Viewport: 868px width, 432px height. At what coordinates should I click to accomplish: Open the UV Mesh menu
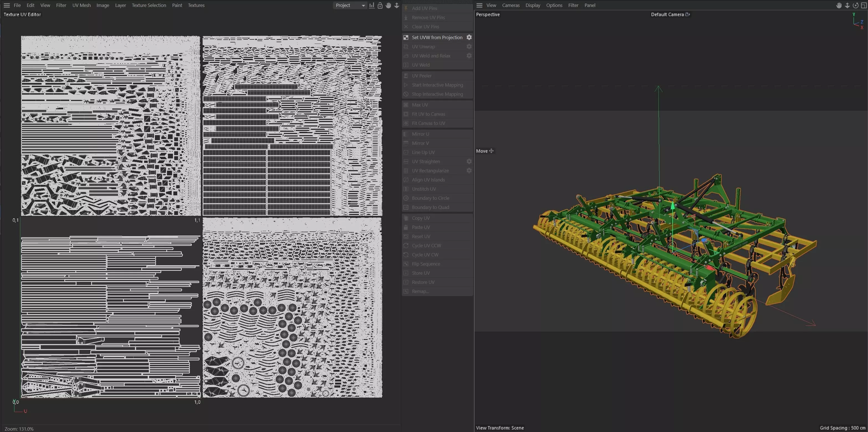81,5
